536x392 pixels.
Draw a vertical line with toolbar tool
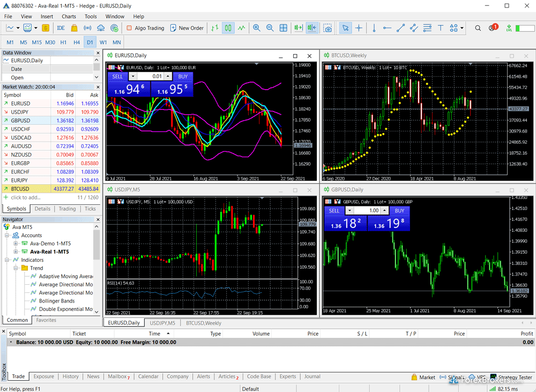point(374,28)
